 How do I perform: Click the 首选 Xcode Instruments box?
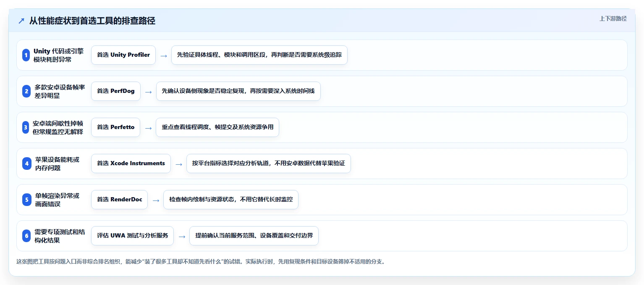click(131, 164)
